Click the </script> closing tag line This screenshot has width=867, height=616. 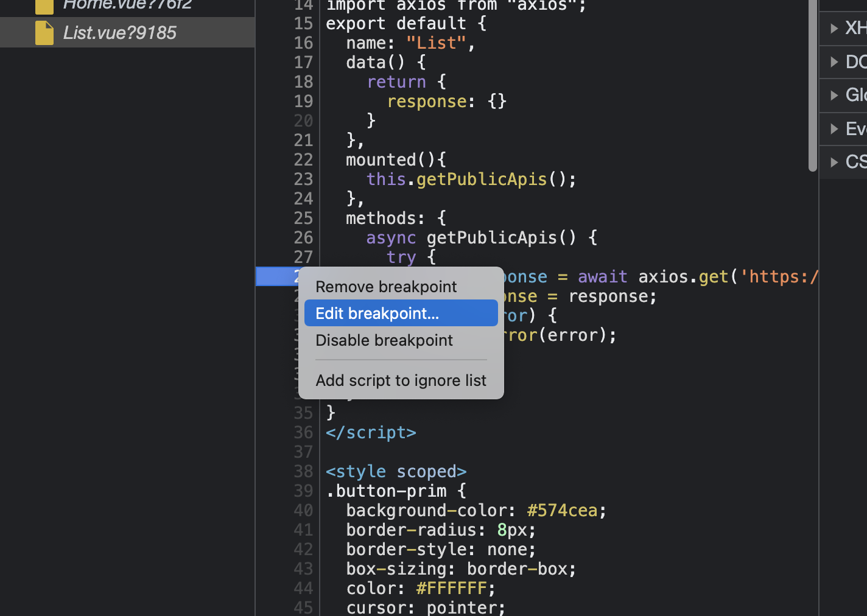(x=371, y=432)
